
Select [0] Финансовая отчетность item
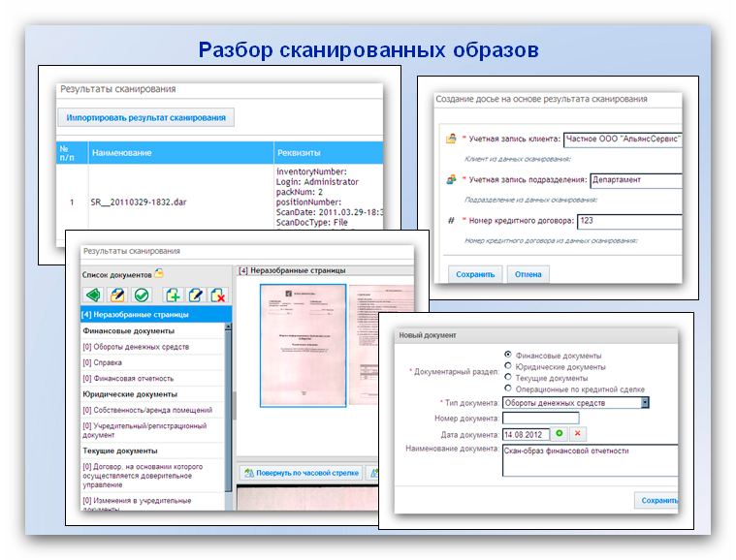tap(152, 379)
